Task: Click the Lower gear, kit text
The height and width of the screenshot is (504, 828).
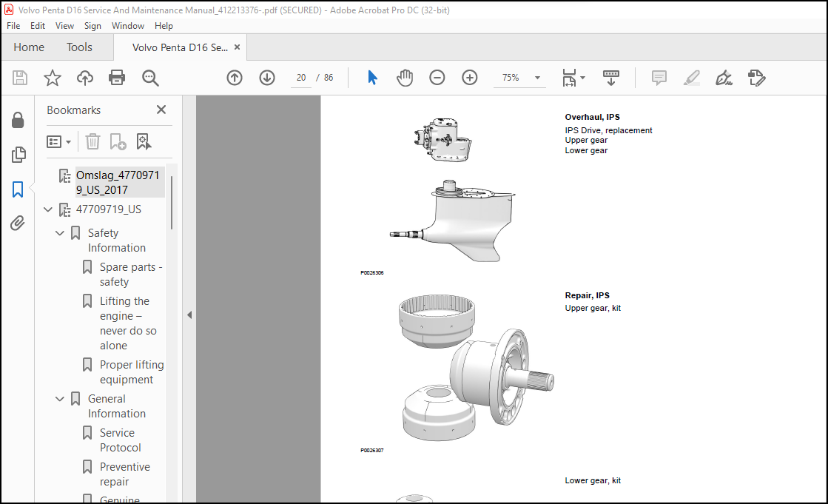Action: tap(593, 480)
